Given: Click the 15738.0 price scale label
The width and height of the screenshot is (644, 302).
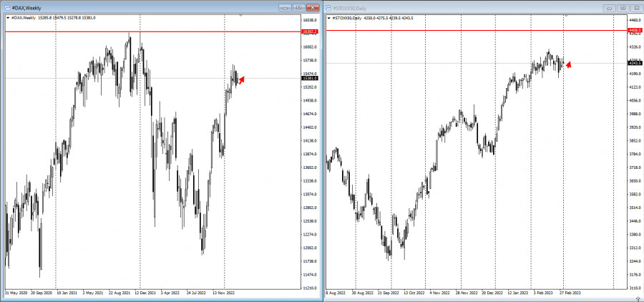Looking at the screenshot, I should (x=310, y=60).
